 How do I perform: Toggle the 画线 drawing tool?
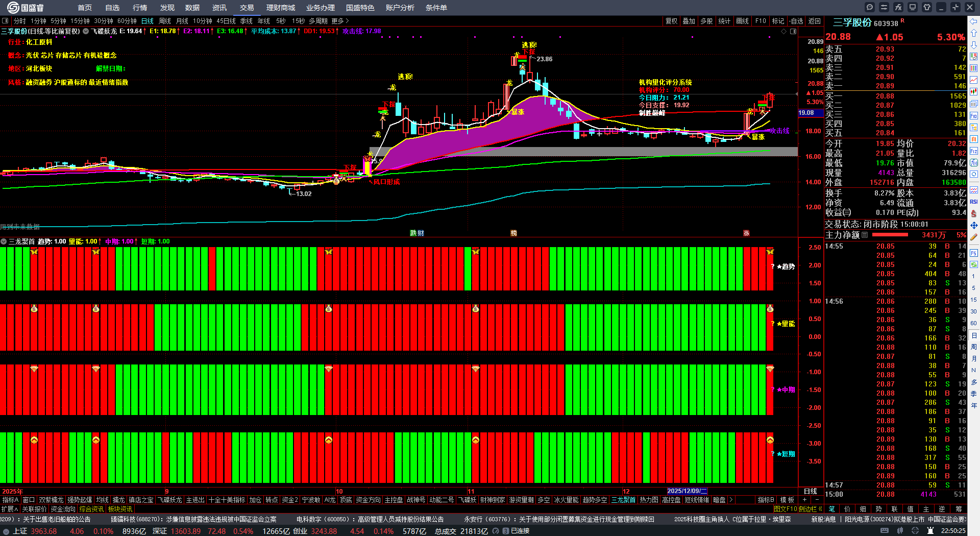coord(743,21)
